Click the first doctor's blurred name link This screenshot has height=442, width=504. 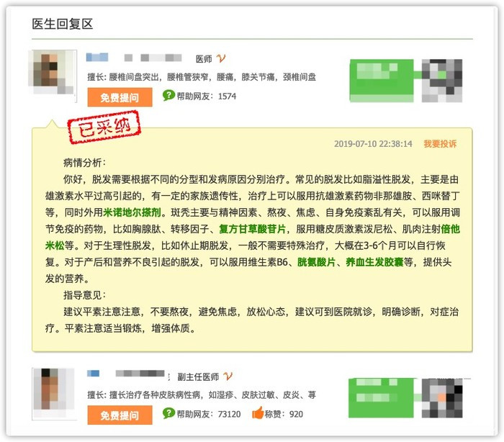97,58
